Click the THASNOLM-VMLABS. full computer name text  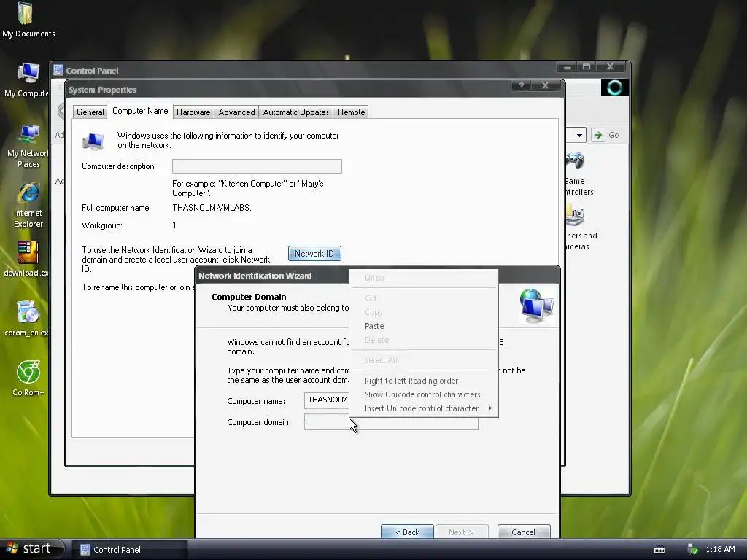tap(212, 208)
